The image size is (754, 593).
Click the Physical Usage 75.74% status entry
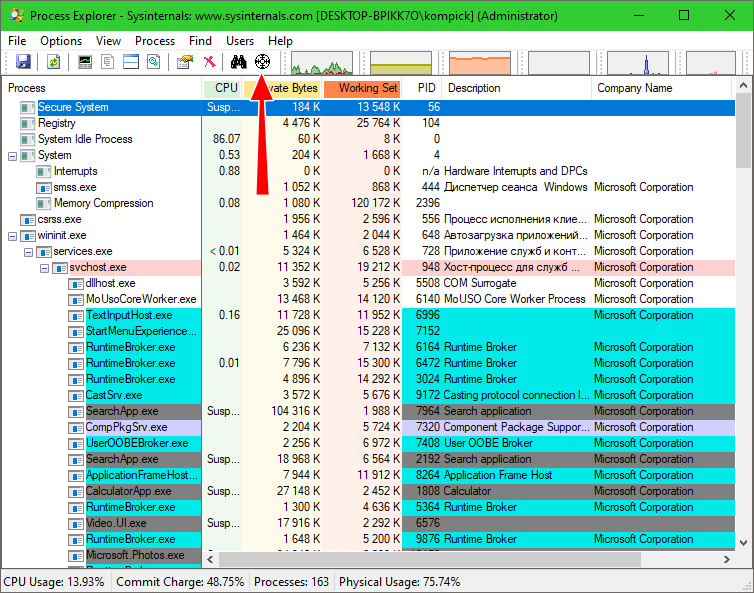[x=400, y=582]
